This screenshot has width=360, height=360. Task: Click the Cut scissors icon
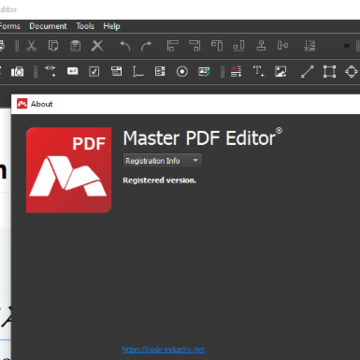point(31,46)
